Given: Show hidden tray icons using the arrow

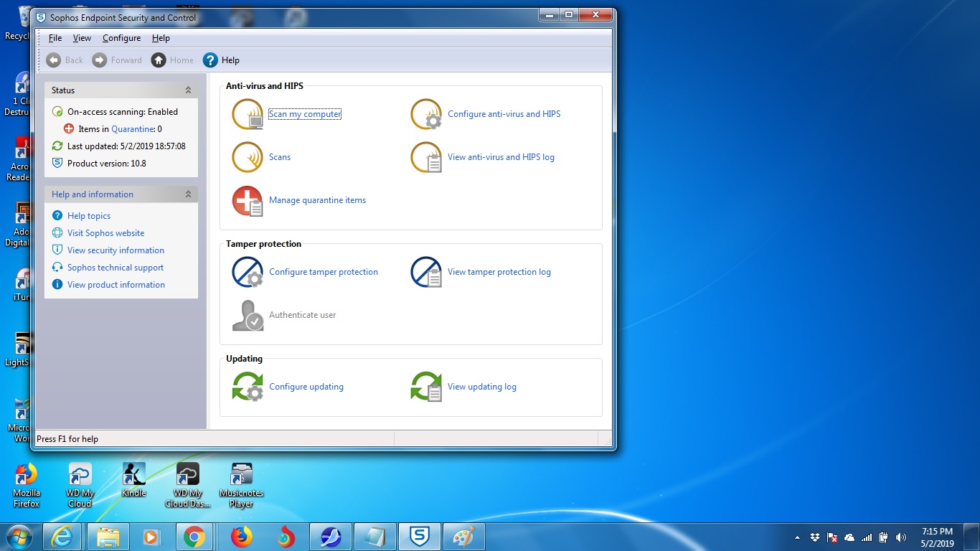Looking at the screenshot, I should pos(797,537).
